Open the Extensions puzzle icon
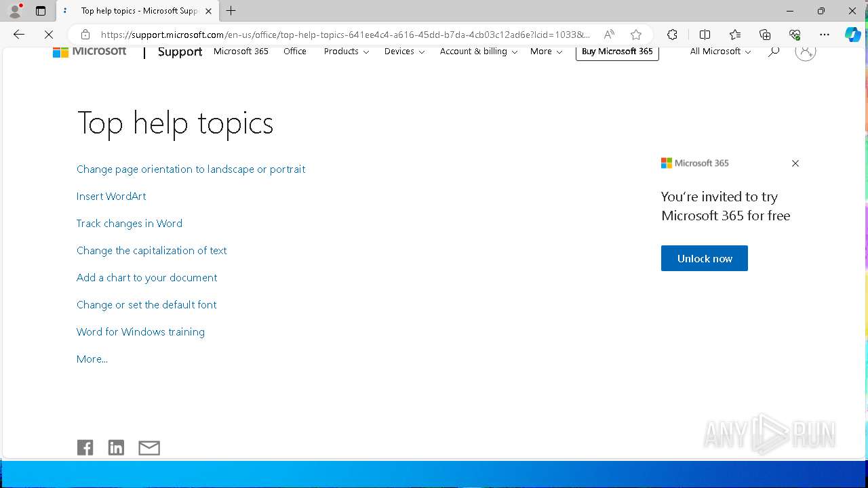Image resolution: width=868 pixels, height=488 pixels. (672, 35)
